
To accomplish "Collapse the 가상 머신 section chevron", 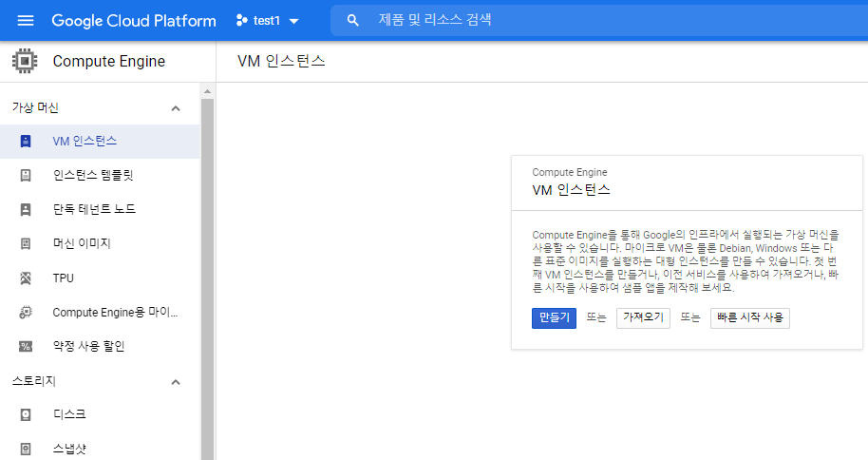I will (x=176, y=108).
